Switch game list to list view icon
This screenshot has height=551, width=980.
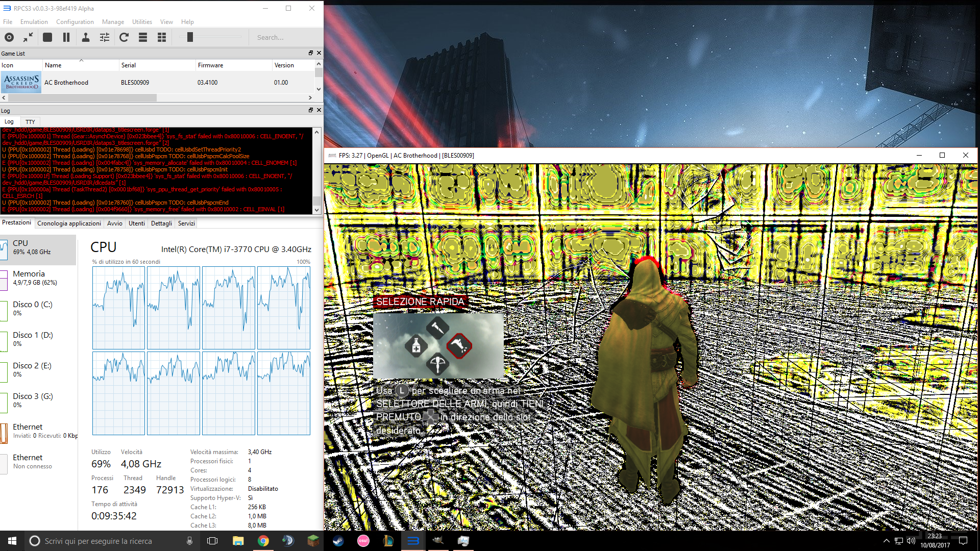tap(143, 37)
